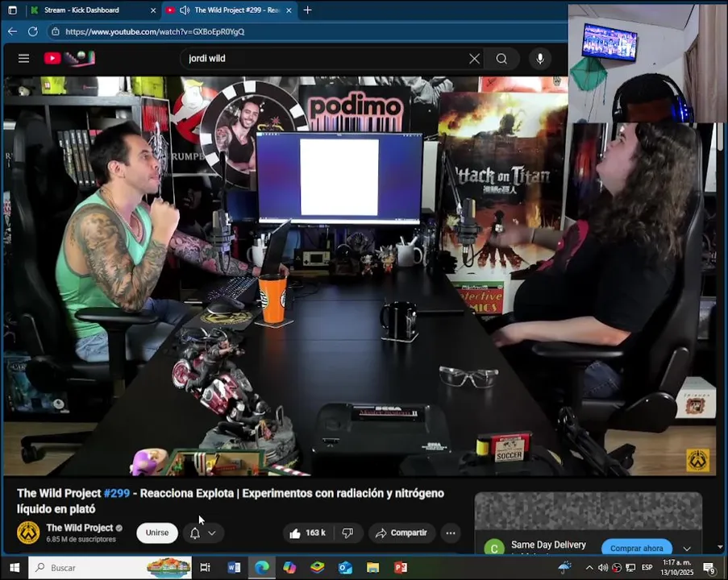This screenshot has width=728, height=580.
Task: Show hidden system tray icons chevron
Action: click(x=589, y=567)
